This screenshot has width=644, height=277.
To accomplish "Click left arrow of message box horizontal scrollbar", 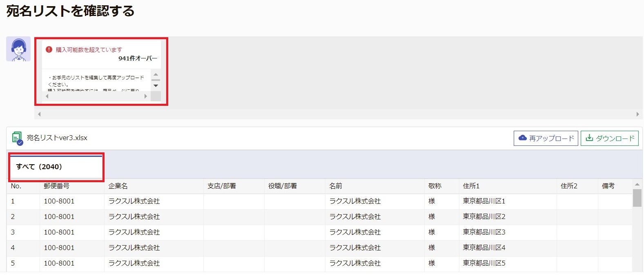I will pyautogui.click(x=47, y=96).
